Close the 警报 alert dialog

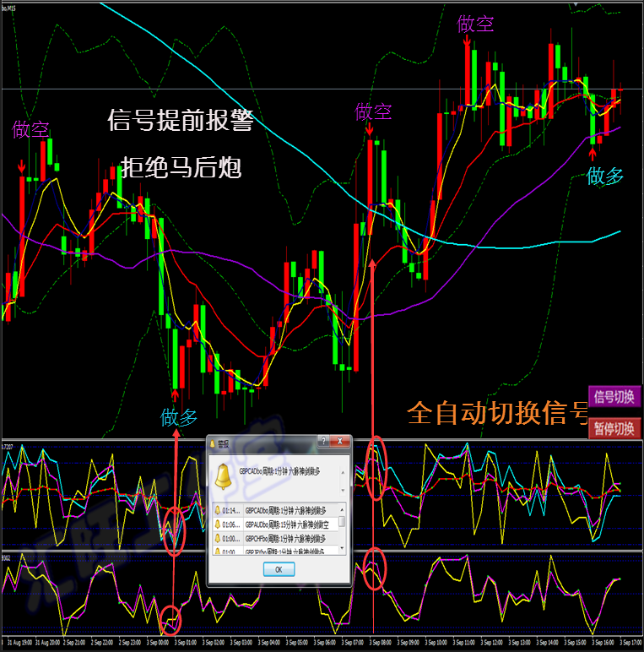(340, 441)
